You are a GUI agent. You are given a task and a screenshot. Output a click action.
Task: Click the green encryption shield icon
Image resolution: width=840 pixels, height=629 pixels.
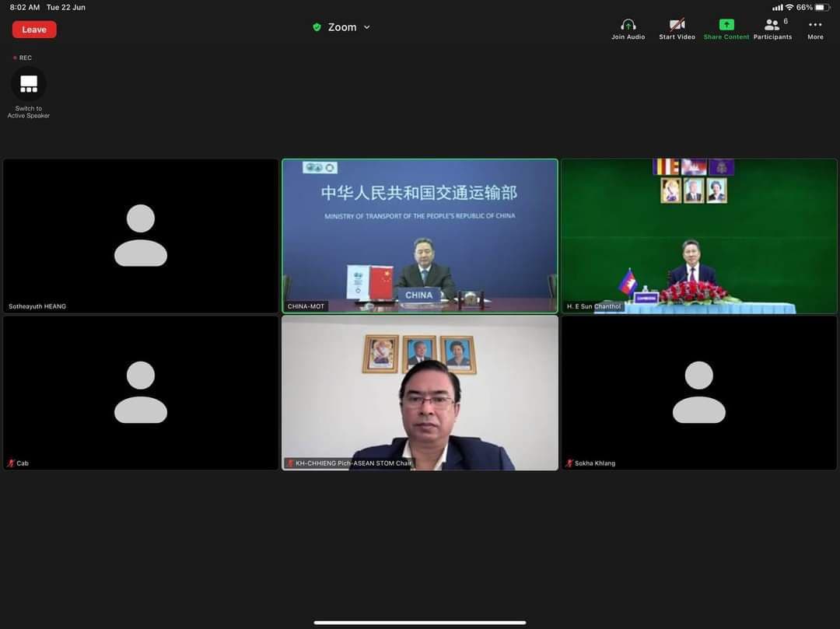click(317, 27)
